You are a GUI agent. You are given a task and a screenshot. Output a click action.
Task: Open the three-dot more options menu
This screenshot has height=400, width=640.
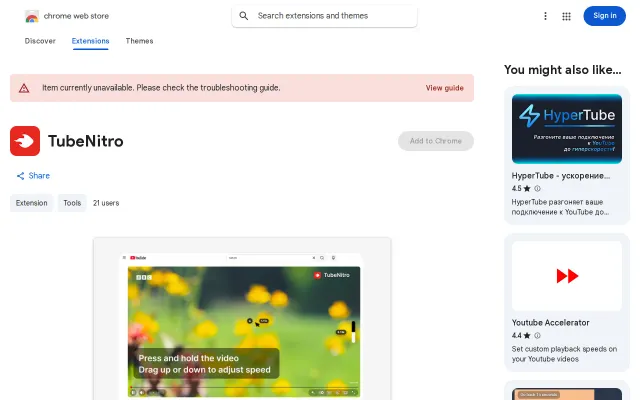pyautogui.click(x=545, y=16)
